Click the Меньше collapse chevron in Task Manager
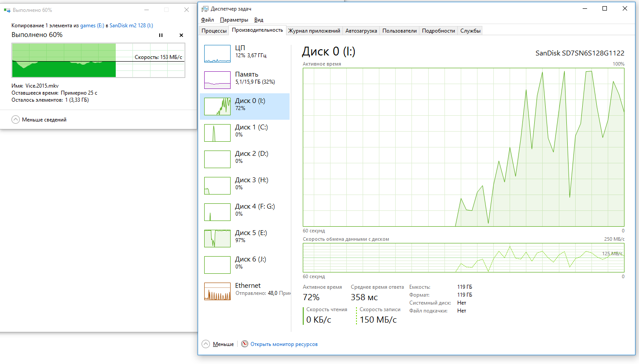The height and width of the screenshot is (364, 639). [206, 344]
